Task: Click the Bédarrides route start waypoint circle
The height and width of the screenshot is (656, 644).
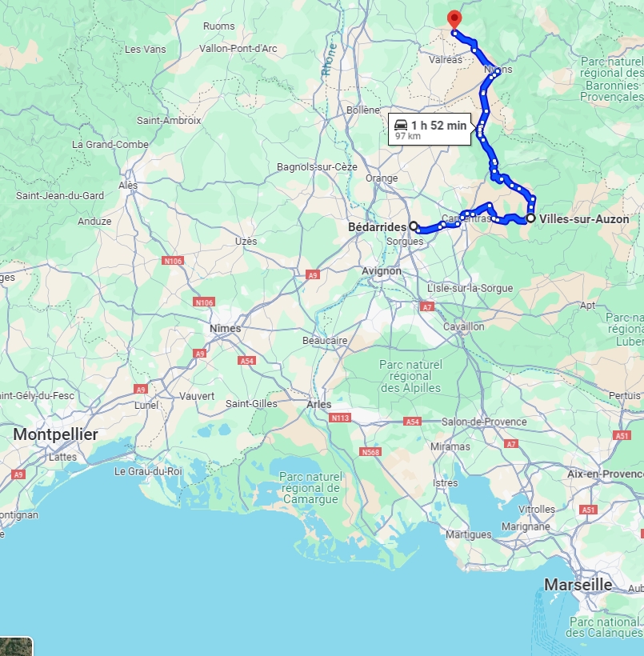Action: click(x=414, y=226)
